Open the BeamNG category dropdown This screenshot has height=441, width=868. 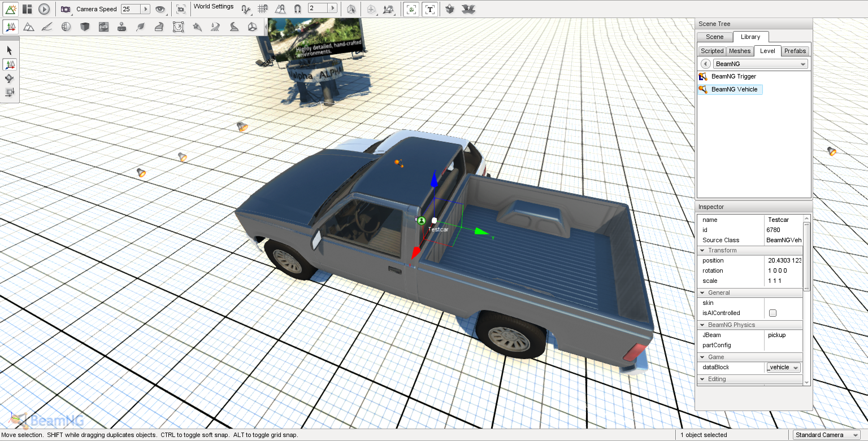(x=761, y=64)
